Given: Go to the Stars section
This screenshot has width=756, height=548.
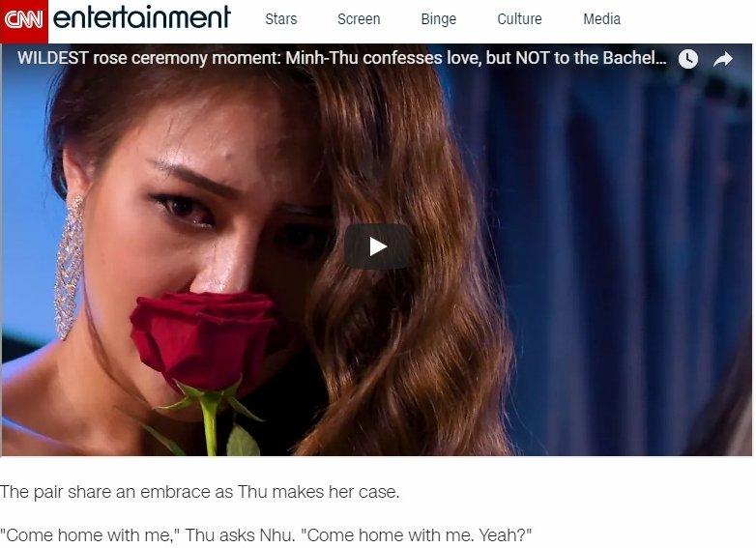Looking at the screenshot, I should (281, 19).
